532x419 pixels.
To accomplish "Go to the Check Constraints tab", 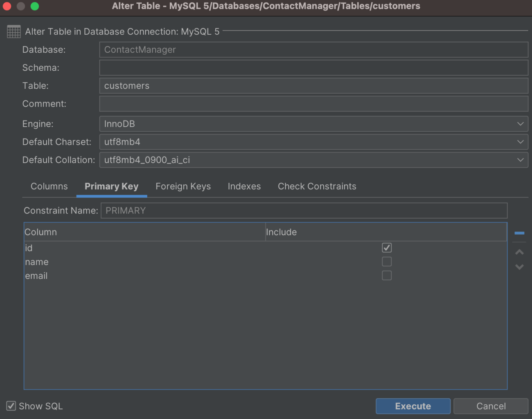I will 317,186.
